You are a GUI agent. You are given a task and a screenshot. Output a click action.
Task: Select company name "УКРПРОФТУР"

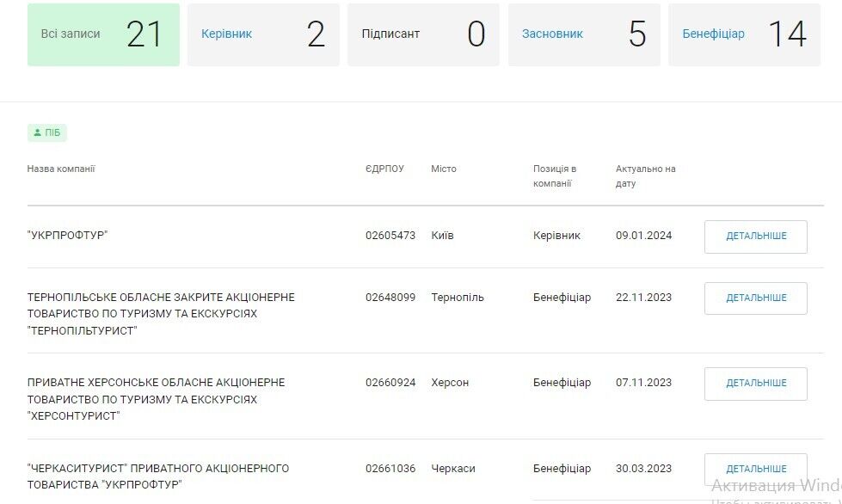68,235
